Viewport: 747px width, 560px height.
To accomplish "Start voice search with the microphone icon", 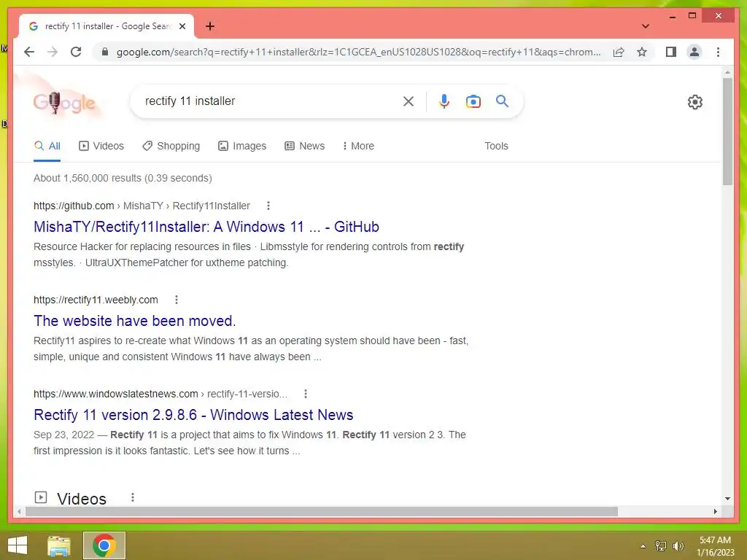I will 444,101.
